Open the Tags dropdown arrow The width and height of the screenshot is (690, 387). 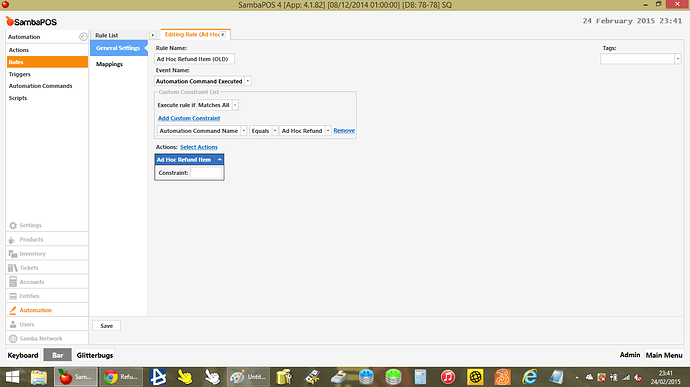point(678,59)
